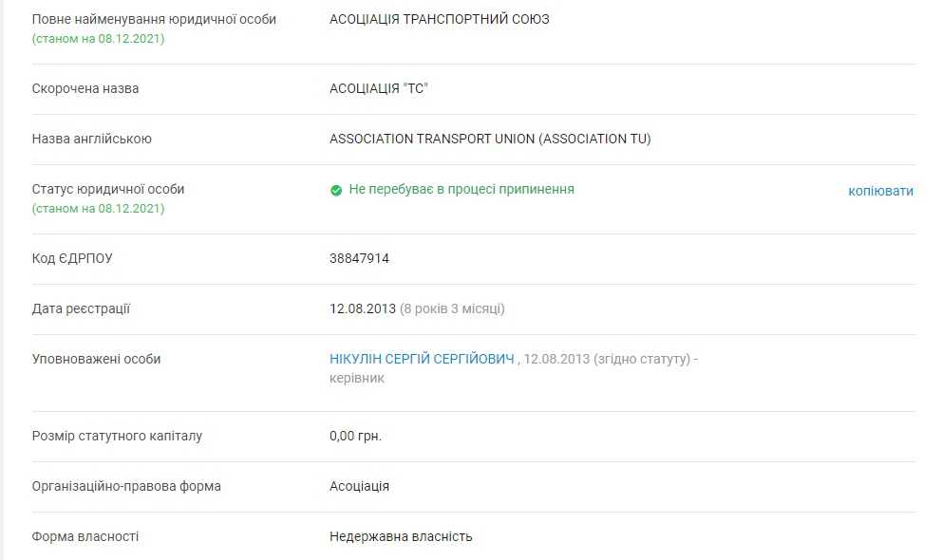Click the "Код ЄДРПОУ" label
The image size is (942, 560).
click(72, 258)
